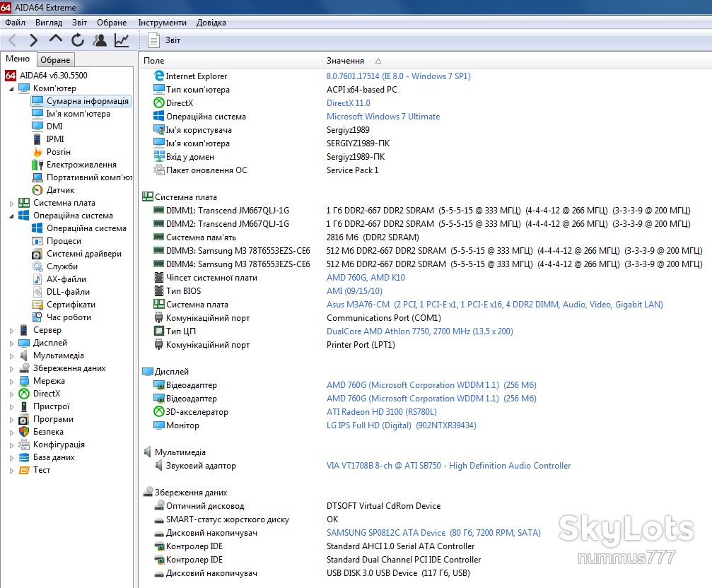Select the Електроживлення battery icon

(37, 165)
